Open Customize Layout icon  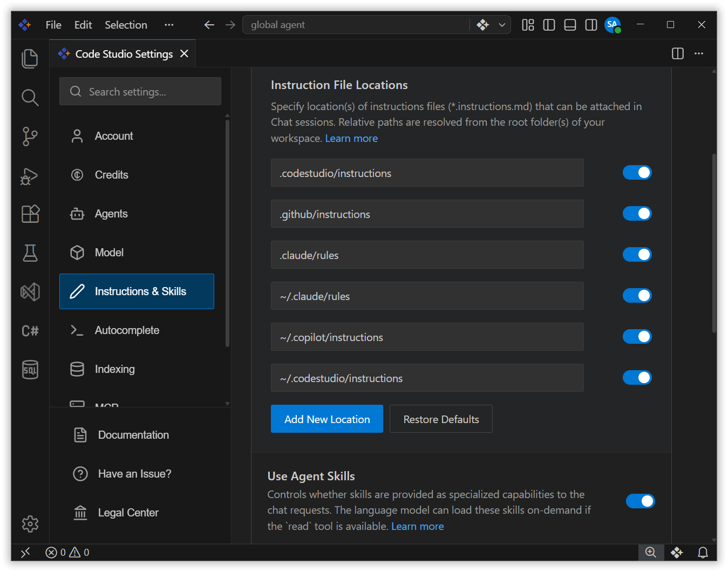point(528,25)
